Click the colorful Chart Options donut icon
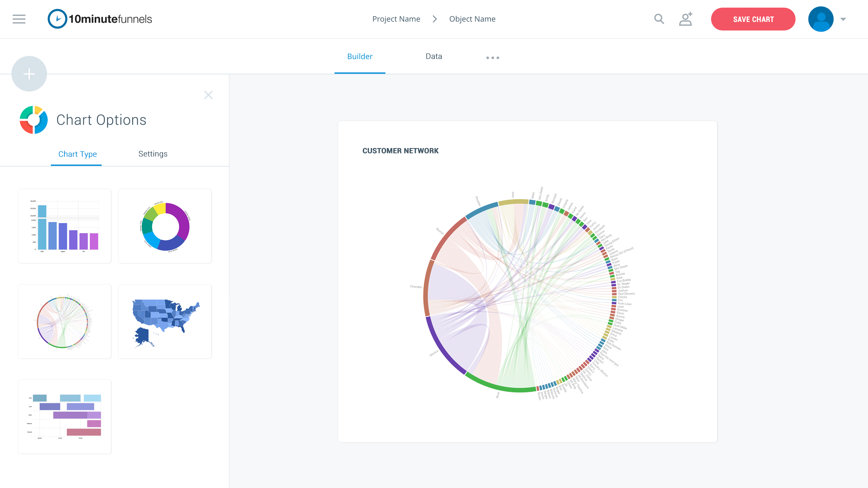Screen dimensions: 868x488 point(34,120)
